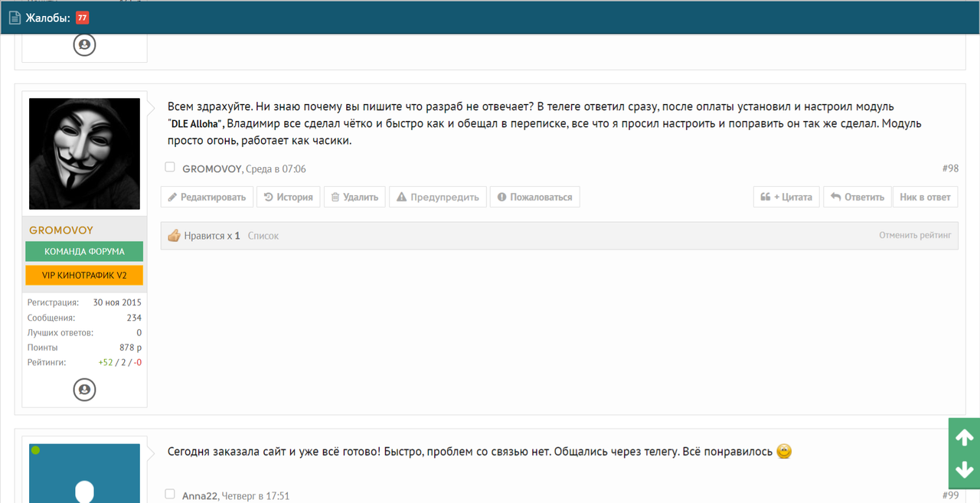Viewport: 980px width, 503px height.
Task: Open the Список list of likes
Action: pos(263,236)
